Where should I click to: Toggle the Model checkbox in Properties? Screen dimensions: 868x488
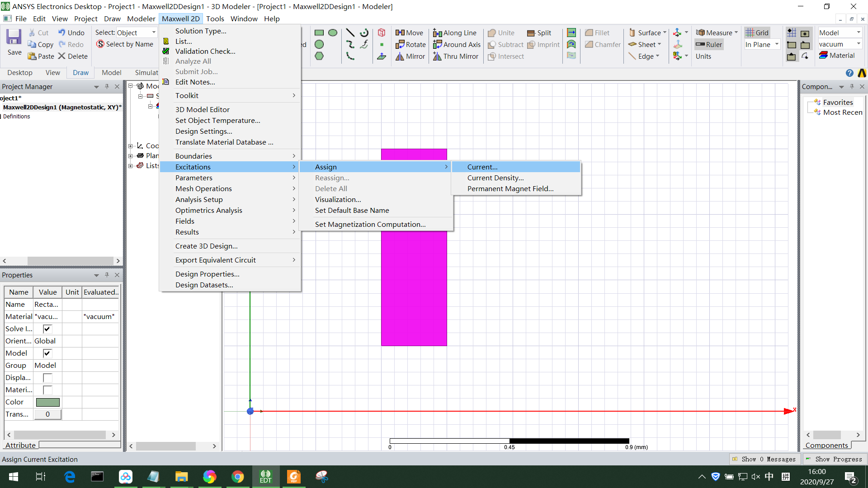[47, 353]
